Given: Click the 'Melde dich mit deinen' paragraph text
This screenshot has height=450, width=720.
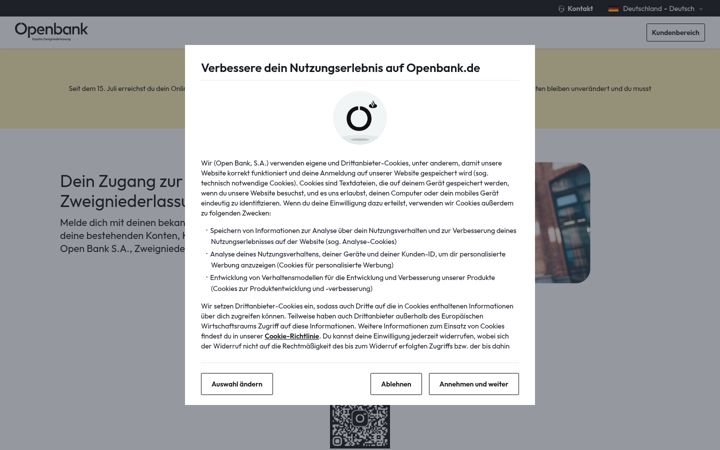Looking at the screenshot, I should [x=122, y=236].
